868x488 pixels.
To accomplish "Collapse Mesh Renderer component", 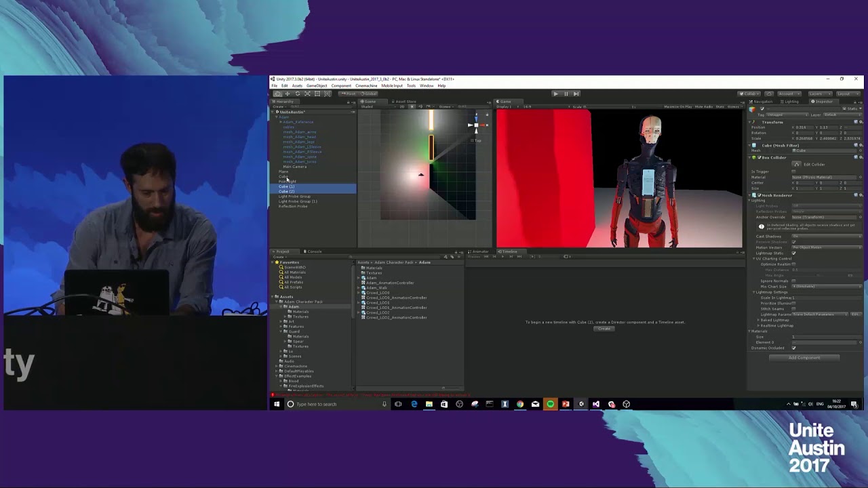I will click(750, 195).
